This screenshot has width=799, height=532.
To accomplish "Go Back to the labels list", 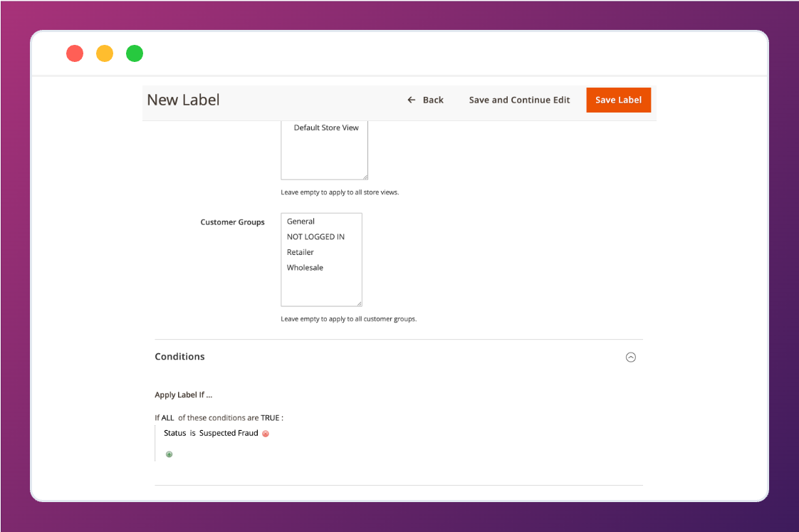I will [x=425, y=100].
